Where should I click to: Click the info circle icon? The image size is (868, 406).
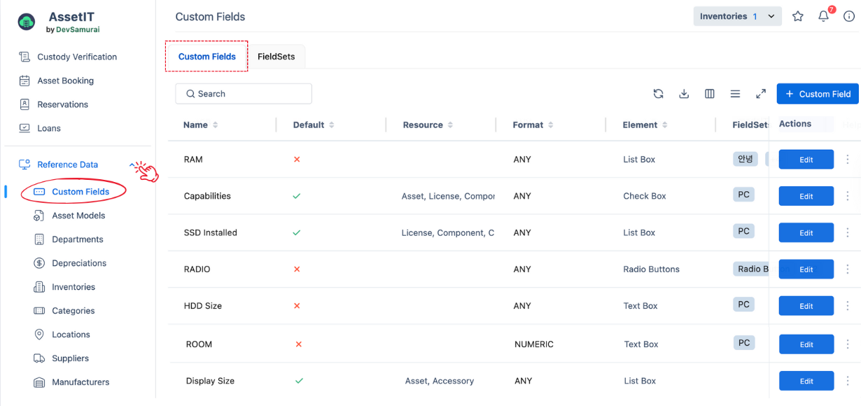[x=849, y=17]
